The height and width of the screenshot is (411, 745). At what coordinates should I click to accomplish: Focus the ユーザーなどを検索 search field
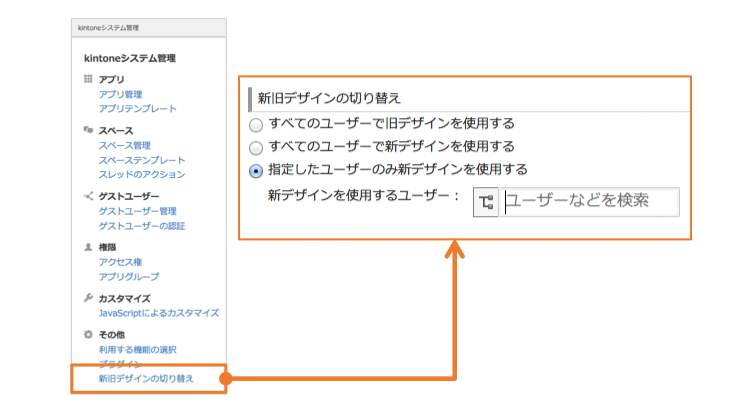click(590, 202)
